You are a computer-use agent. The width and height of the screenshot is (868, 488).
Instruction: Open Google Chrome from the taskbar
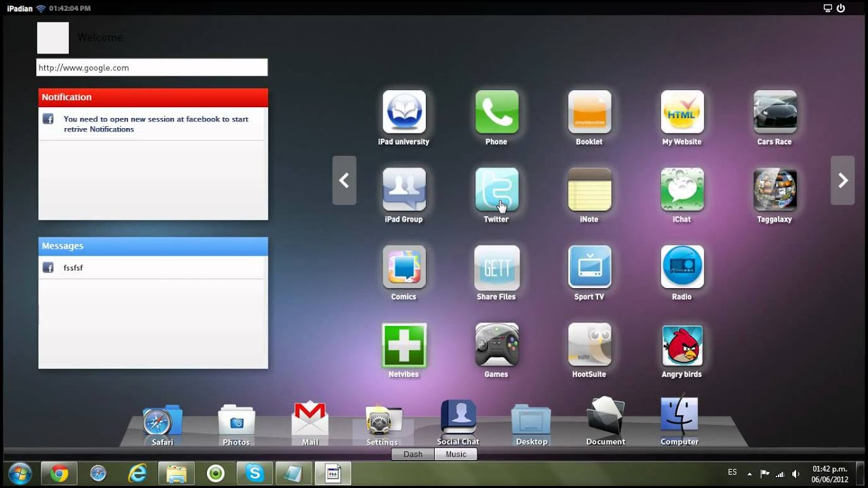pyautogui.click(x=59, y=473)
